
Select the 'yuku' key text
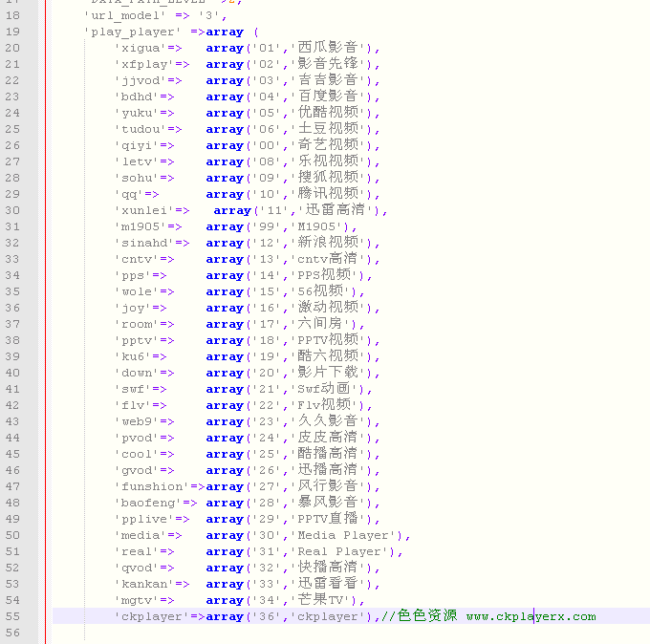tap(137, 113)
